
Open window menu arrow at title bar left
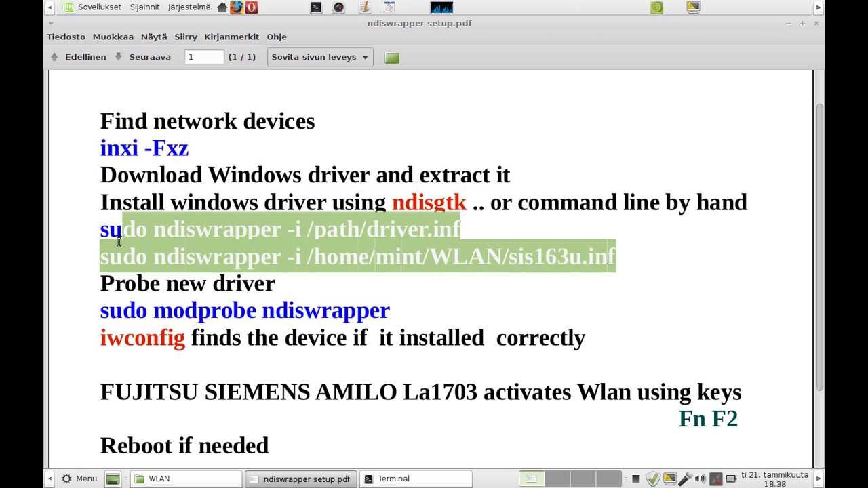50,23
